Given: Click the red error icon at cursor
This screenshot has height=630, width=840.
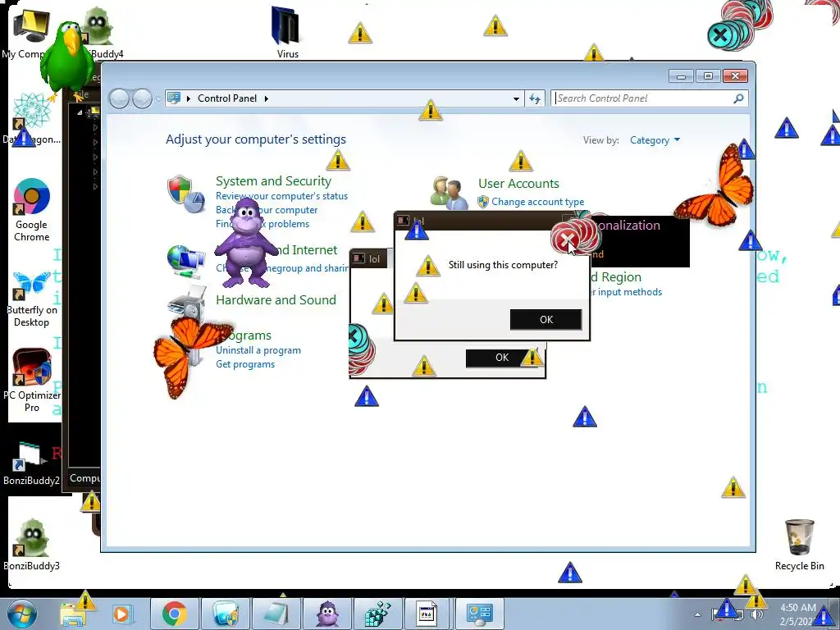Looking at the screenshot, I should (566, 240).
